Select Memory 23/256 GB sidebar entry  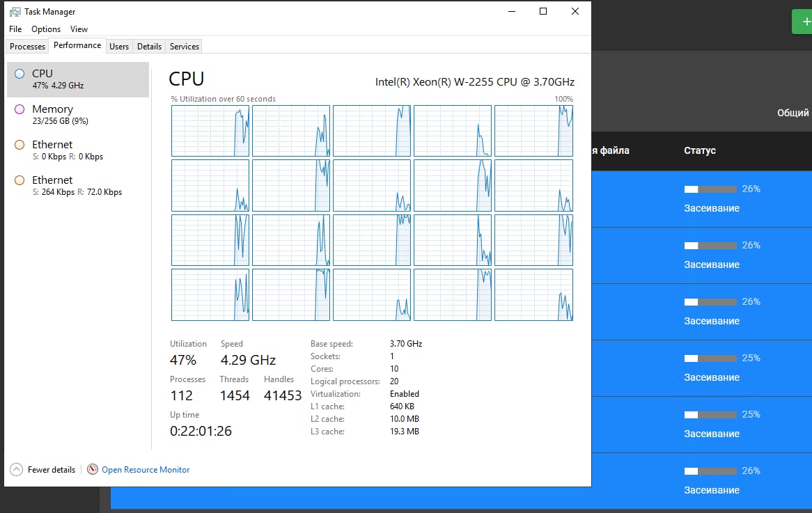[78, 114]
